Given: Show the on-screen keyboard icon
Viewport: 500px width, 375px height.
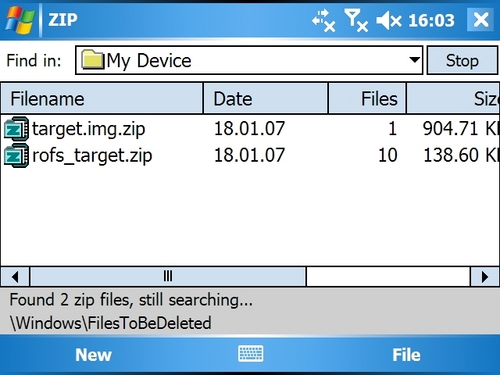Looking at the screenshot, I should point(251,354).
